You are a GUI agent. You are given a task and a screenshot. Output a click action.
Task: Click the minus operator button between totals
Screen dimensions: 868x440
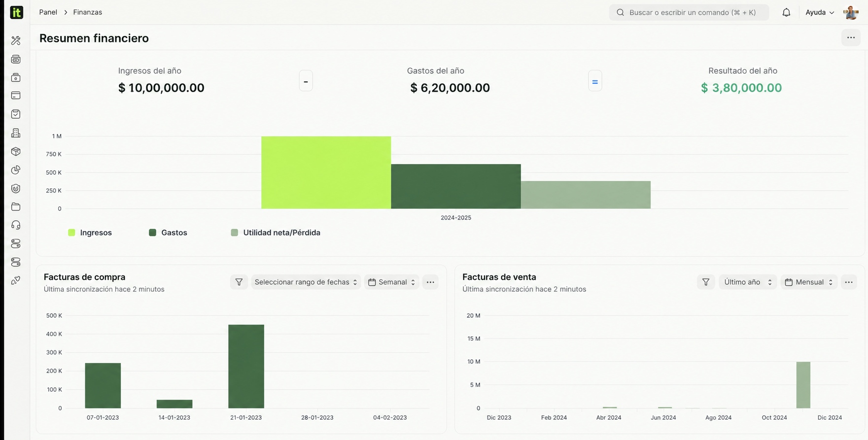pyautogui.click(x=306, y=81)
